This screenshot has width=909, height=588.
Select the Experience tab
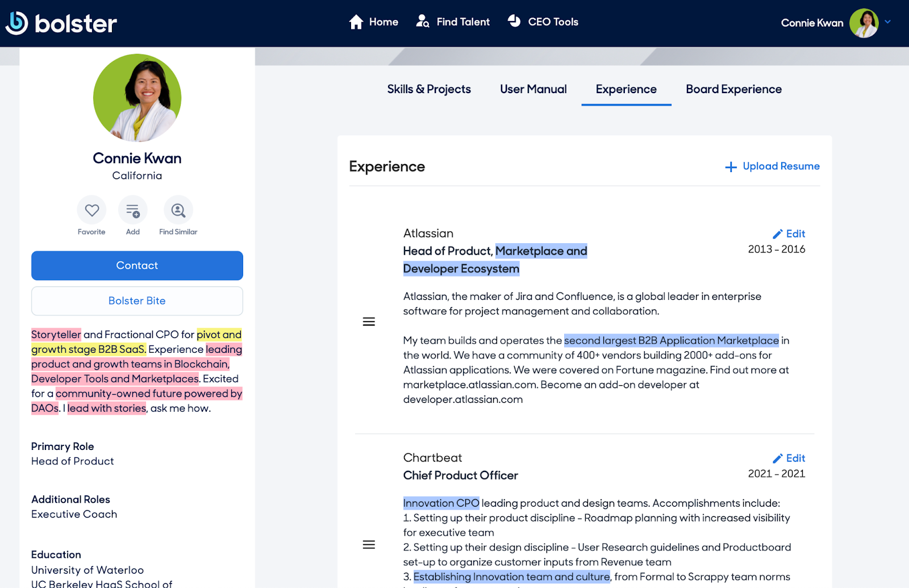tap(626, 89)
